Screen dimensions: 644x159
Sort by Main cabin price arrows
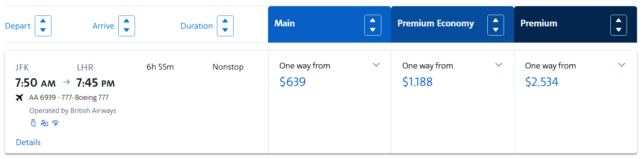click(372, 25)
